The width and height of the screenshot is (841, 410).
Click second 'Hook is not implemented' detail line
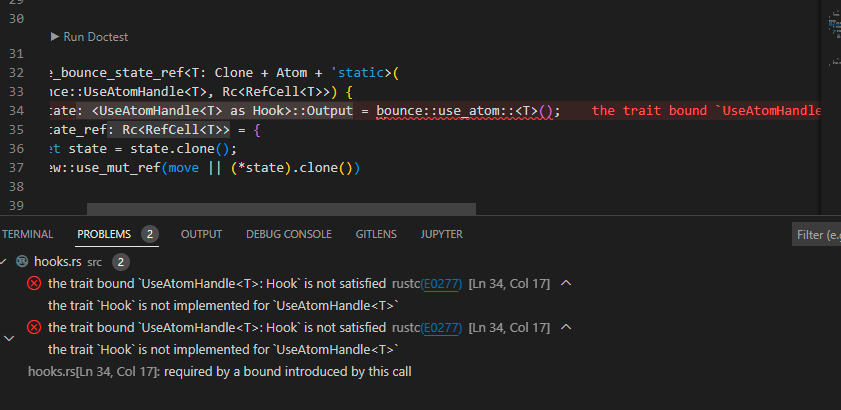224,349
